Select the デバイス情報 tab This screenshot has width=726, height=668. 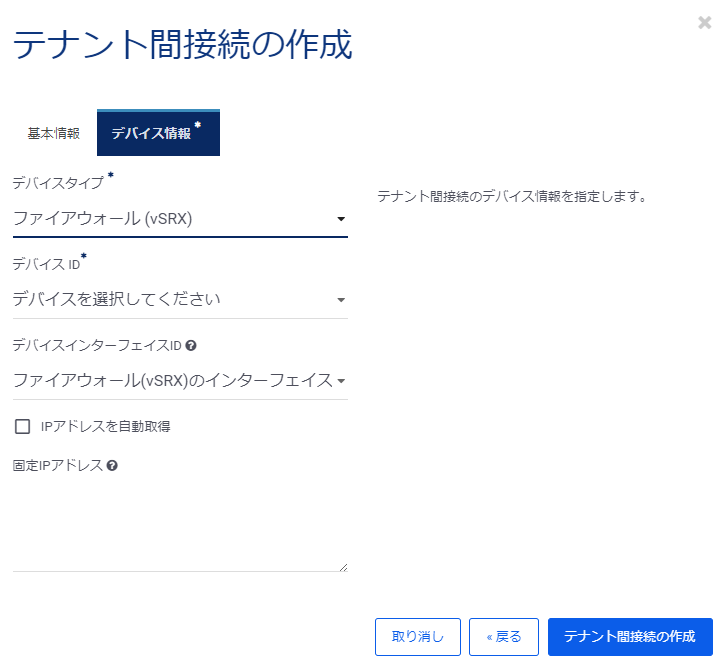coord(157,134)
